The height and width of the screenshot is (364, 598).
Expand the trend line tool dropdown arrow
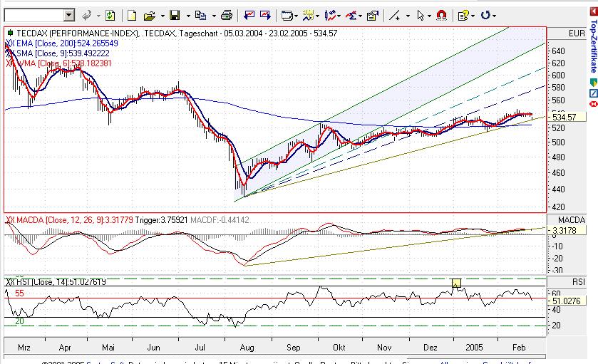click(x=408, y=16)
